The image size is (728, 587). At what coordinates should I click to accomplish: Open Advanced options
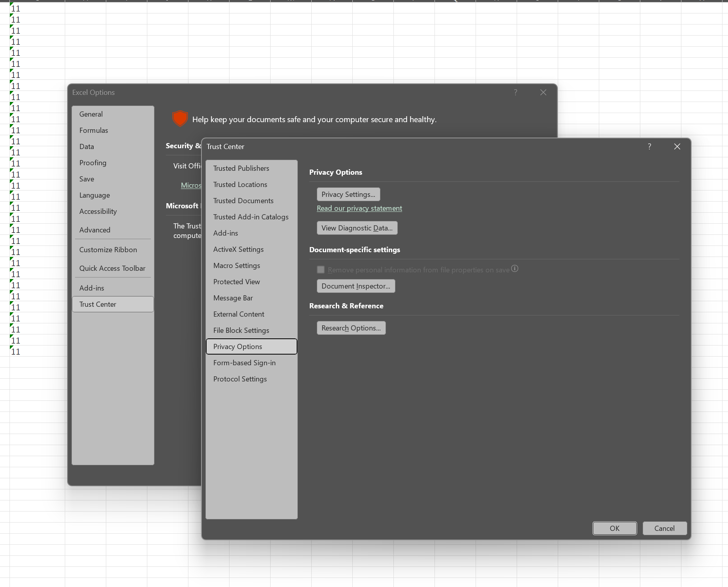(x=113, y=230)
